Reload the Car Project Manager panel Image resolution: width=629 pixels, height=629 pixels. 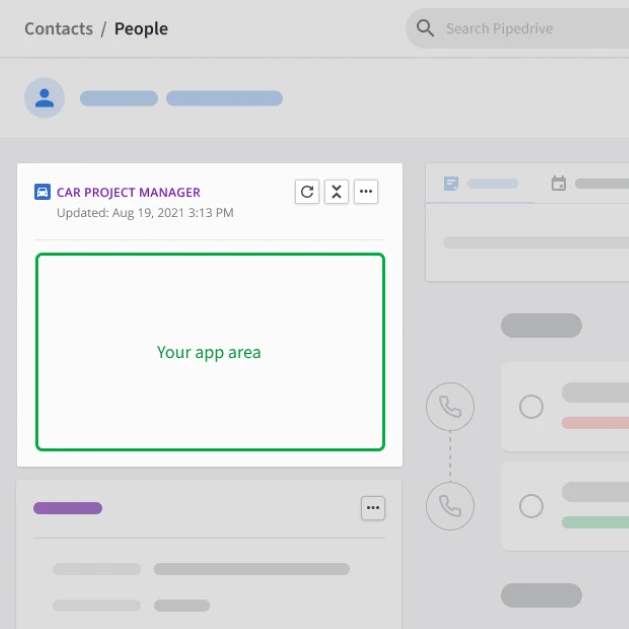pyautogui.click(x=307, y=192)
